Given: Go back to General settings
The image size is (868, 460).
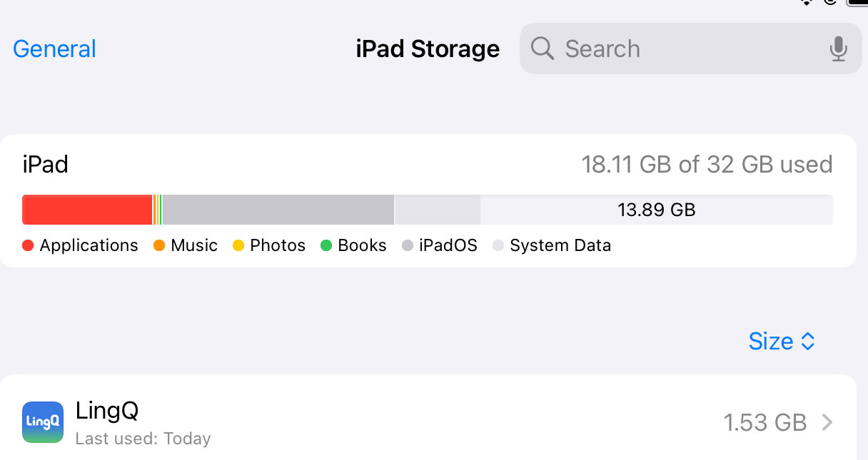Looking at the screenshot, I should pyautogui.click(x=54, y=48).
